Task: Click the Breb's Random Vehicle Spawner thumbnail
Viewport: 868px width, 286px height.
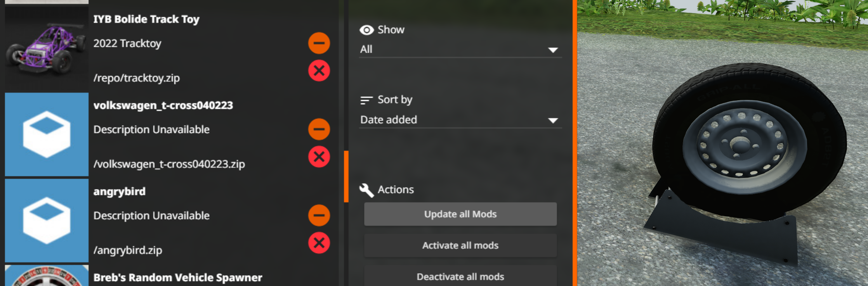Action: [47, 276]
